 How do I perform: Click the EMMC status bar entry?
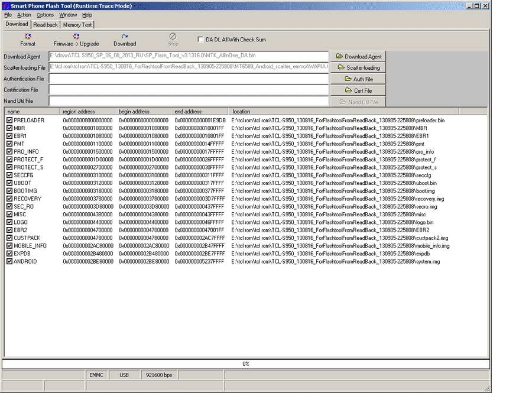96,375
